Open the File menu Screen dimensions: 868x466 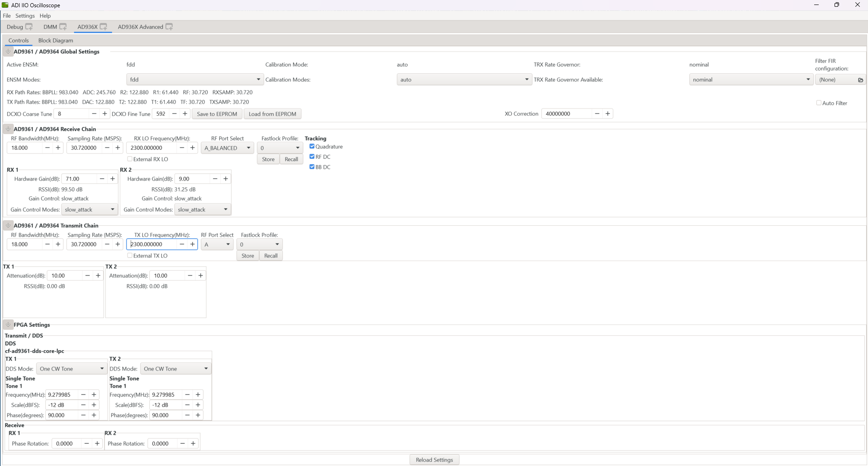click(x=7, y=16)
